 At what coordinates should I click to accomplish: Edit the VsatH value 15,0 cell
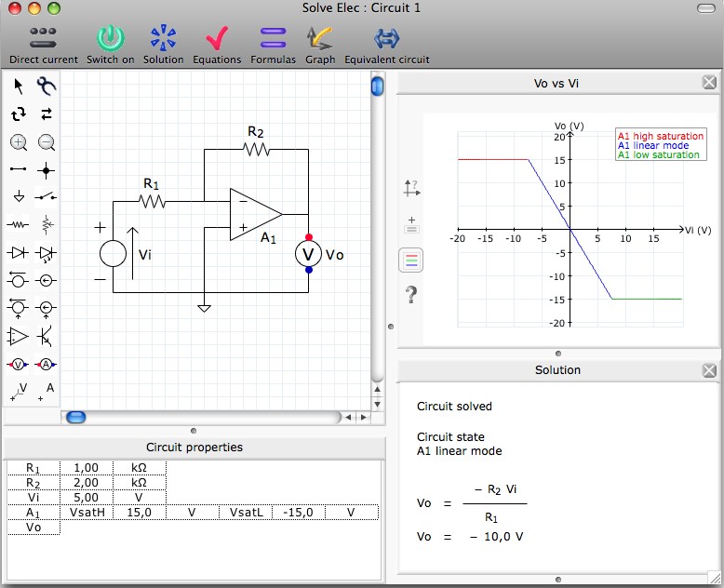140,513
